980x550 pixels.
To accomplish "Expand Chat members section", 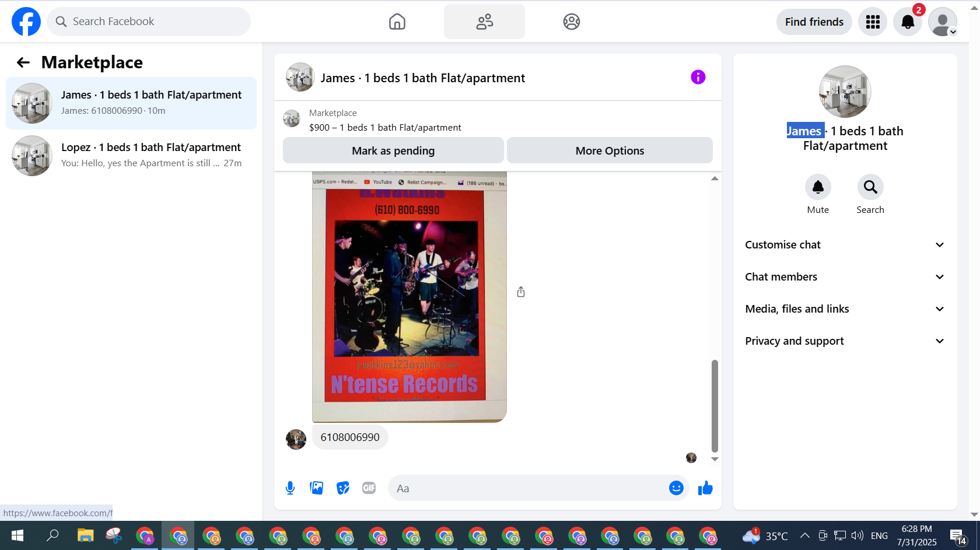I will [845, 277].
